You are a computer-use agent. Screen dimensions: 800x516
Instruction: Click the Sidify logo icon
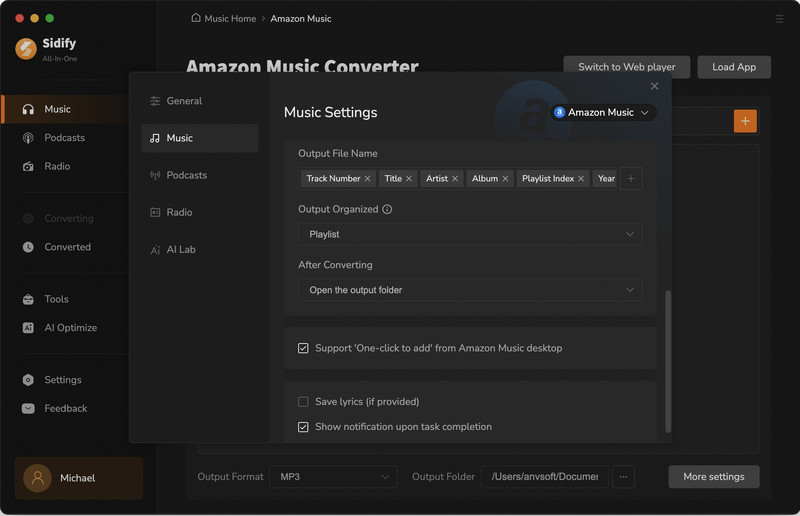pos(26,49)
